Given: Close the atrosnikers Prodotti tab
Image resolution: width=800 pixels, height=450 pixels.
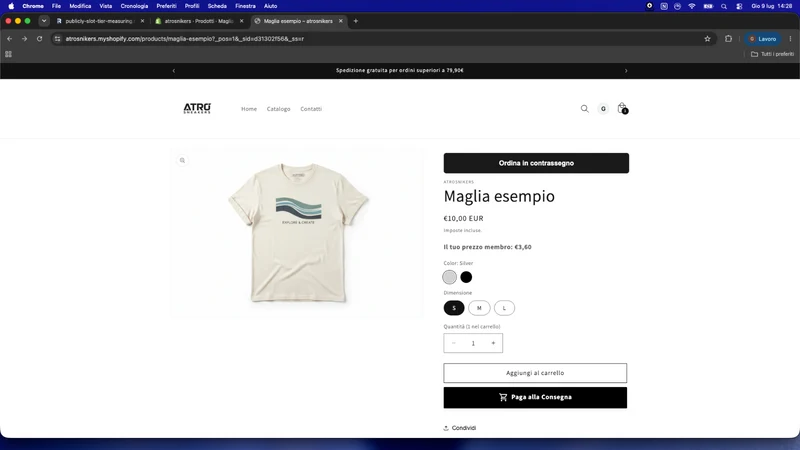Looking at the screenshot, I should click(x=241, y=21).
